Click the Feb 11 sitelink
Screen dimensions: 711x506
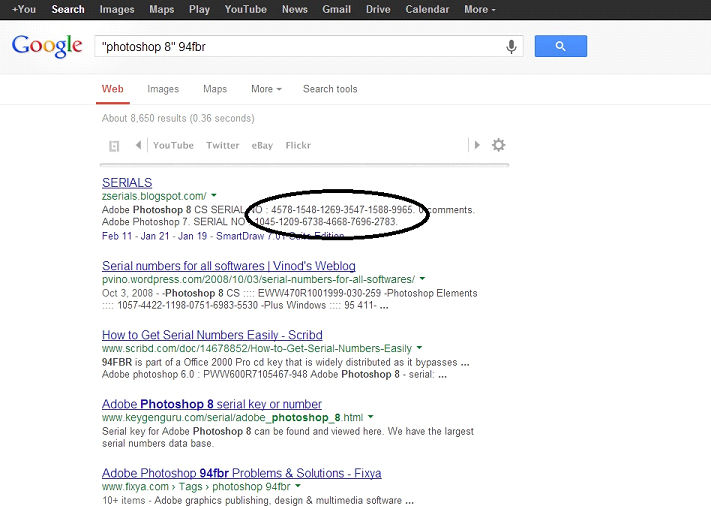point(117,236)
